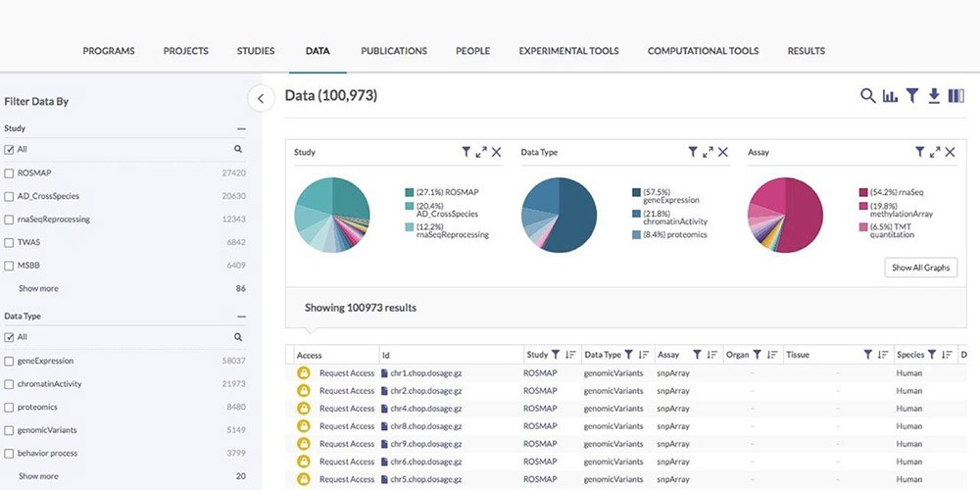Uncheck the All checkbox under Data Type
980x490 pixels.
coord(9,337)
